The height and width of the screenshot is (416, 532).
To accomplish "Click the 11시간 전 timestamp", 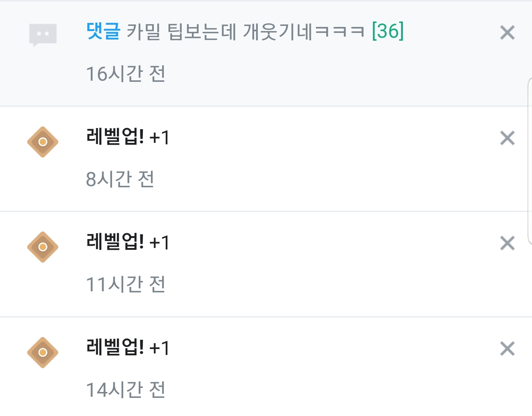I will 125,284.
